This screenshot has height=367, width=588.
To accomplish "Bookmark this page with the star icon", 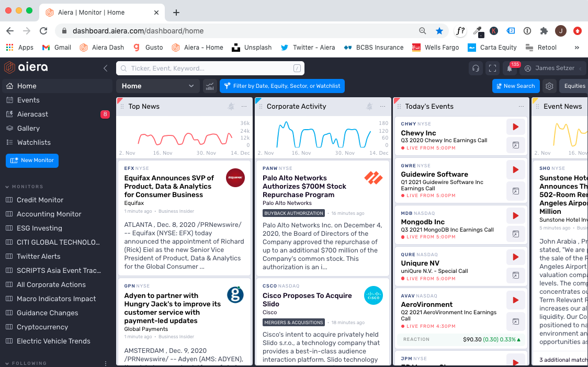I will [x=439, y=31].
